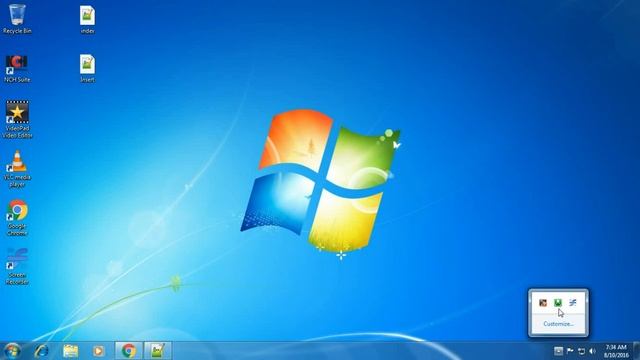Image resolution: width=640 pixels, height=360 pixels.
Task: Select the VideoPad Video Editor shortcut
Action: click(17, 119)
